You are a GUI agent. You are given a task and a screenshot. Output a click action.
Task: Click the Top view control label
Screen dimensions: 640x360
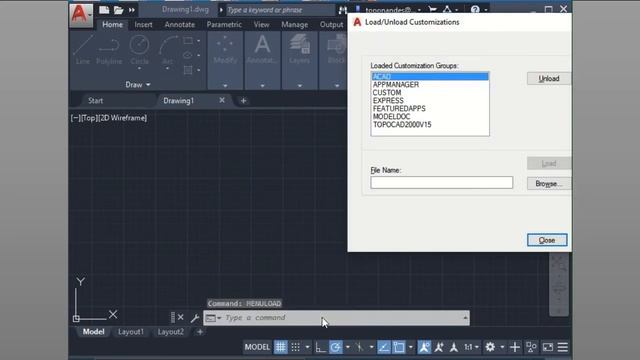89,118
